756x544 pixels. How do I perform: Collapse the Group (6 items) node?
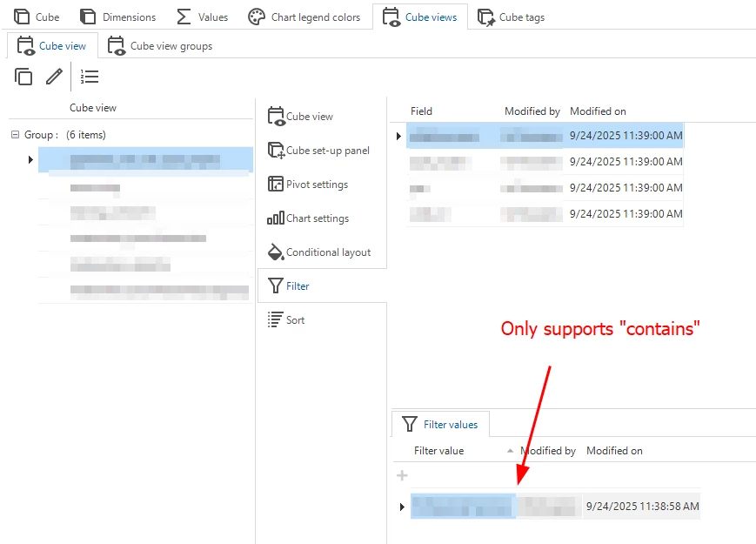point(15,135)
